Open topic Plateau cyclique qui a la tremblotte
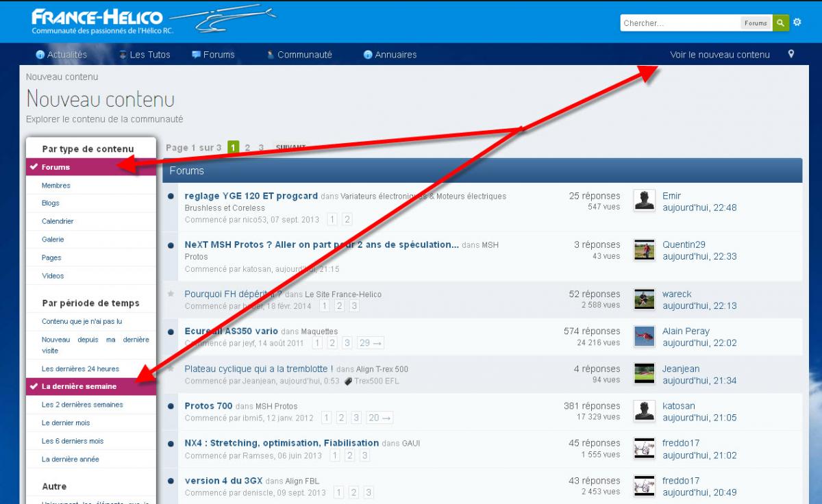This screenshot has height=504, width=822. click(259, 368)
